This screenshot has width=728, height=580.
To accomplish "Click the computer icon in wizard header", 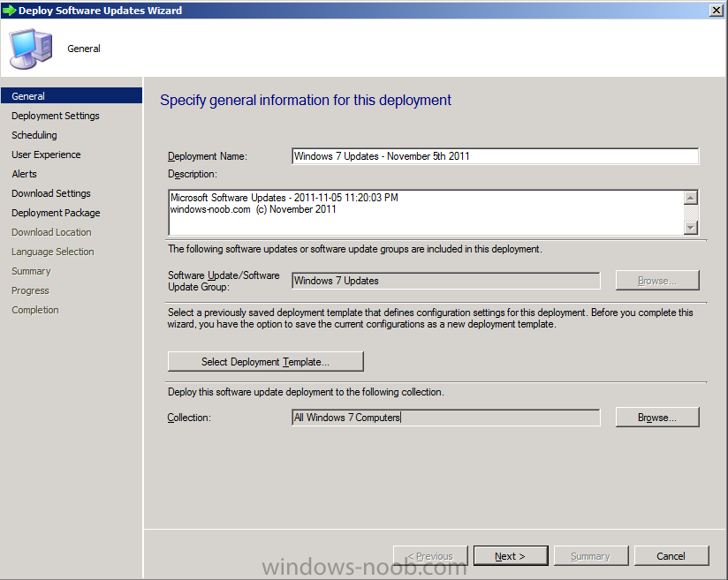I will point(31,49).
